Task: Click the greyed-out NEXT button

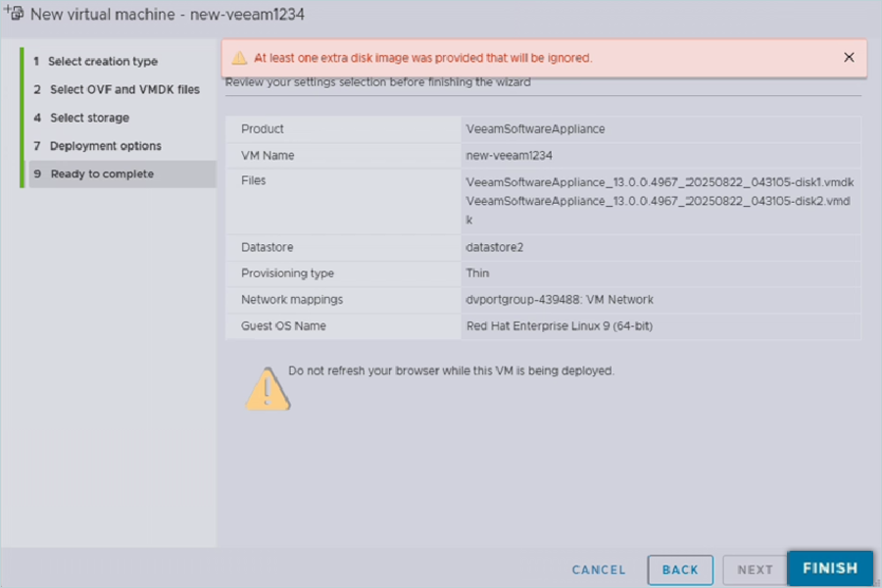Action: tap(755, 570)
